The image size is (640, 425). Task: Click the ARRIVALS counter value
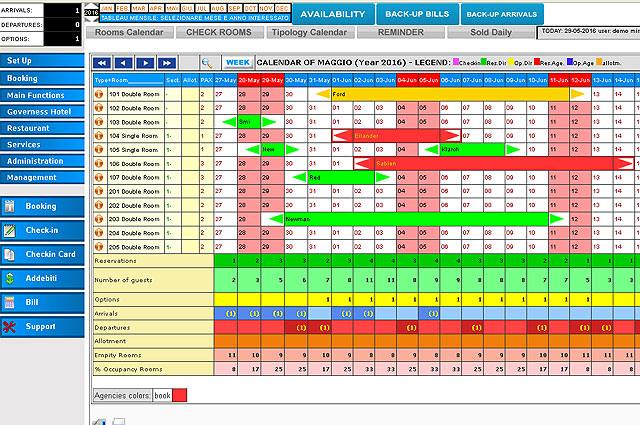[x=62, y=10]
